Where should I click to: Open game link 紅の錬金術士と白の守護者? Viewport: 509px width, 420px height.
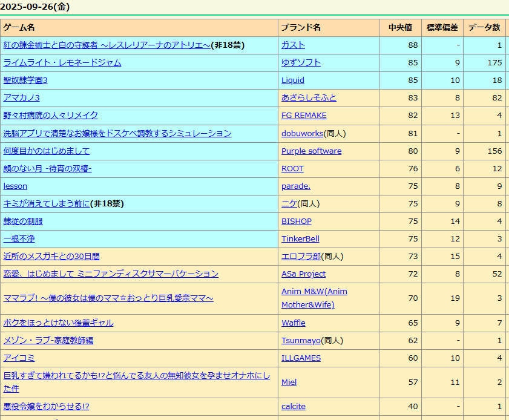(107, 45)
